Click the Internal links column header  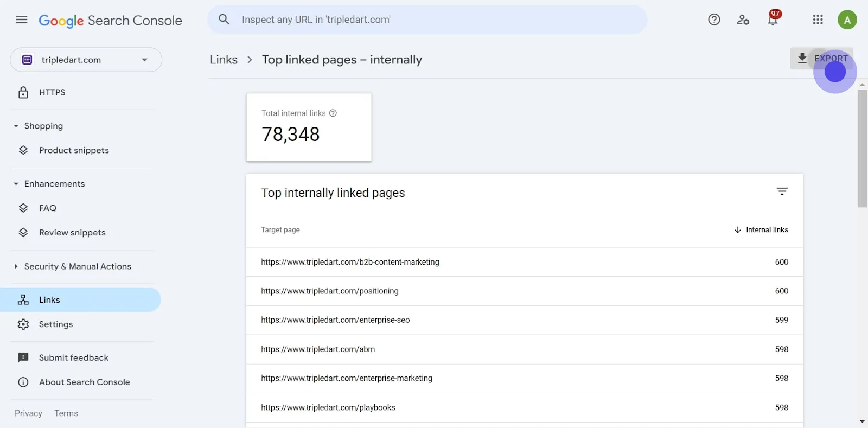click(x=767, y=230)
